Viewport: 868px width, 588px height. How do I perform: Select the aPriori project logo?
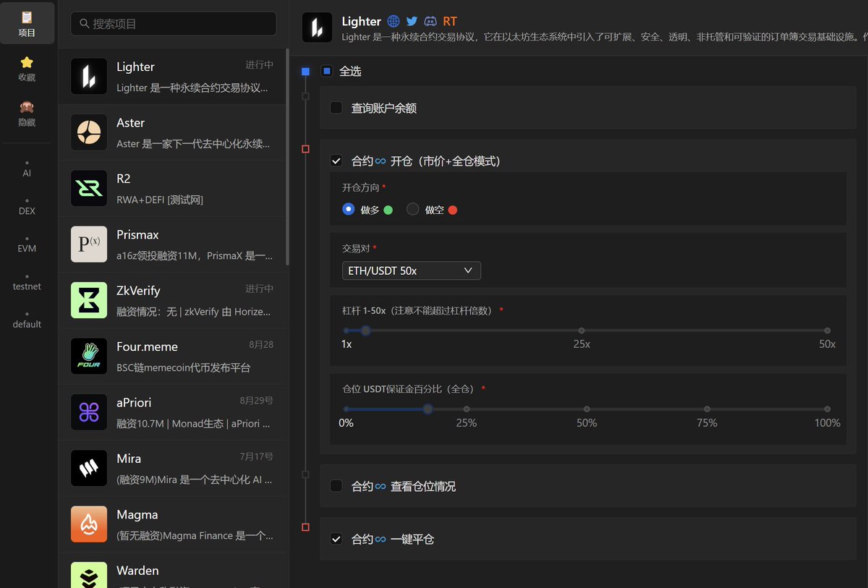pyautogui.click(x=89, y=412)
